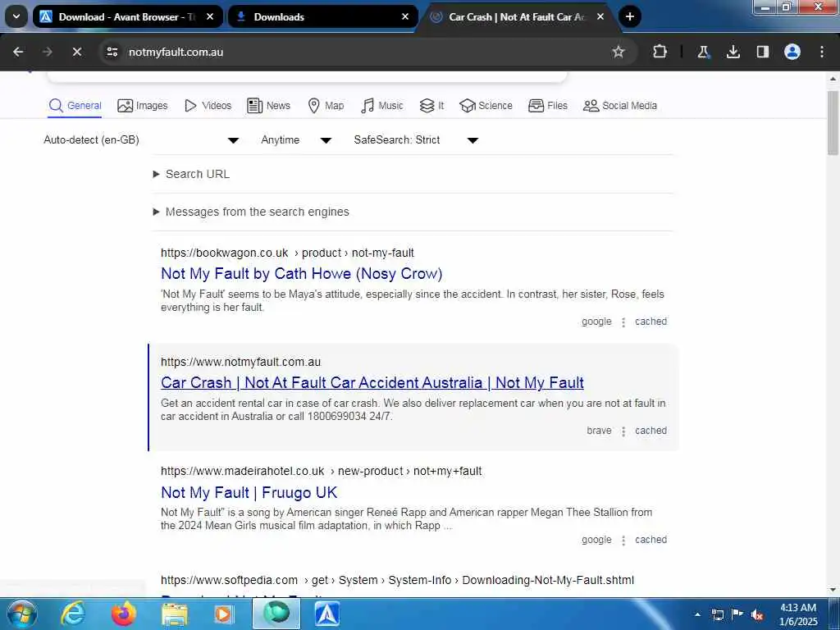
Task: Close the Downloads tab
Action: pos(405,16)
